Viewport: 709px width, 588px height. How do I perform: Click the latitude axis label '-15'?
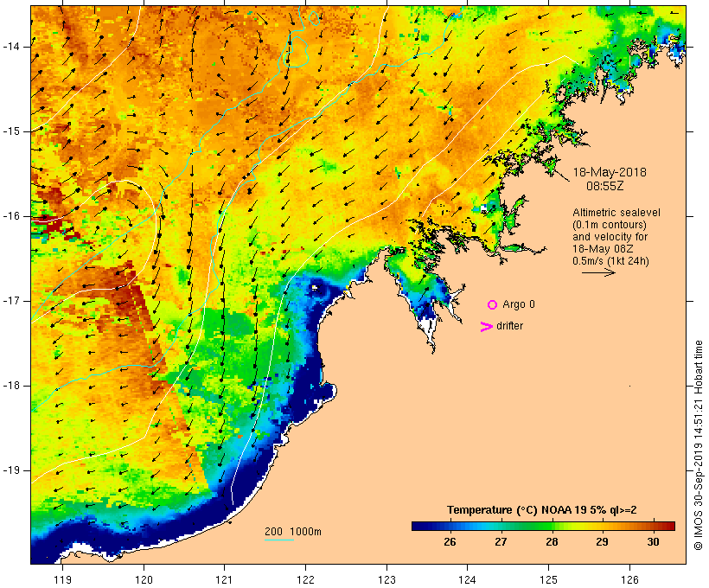coord(11,131)
